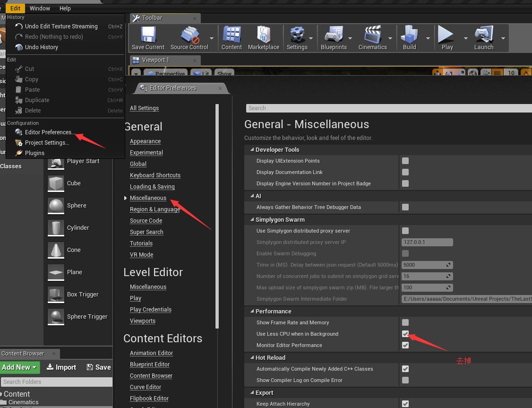Select the Player Start actor icon
Viewport: 532px width, 408px height.
tap(56, 163)
